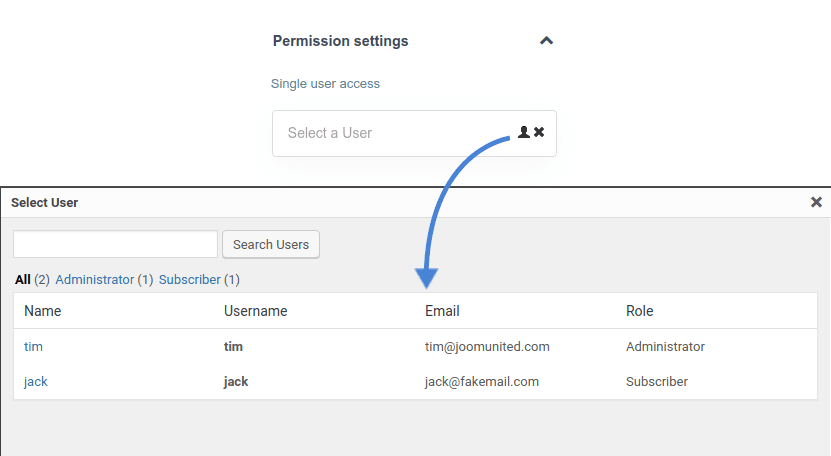Focus the user search text box

(x=115, y=244)
